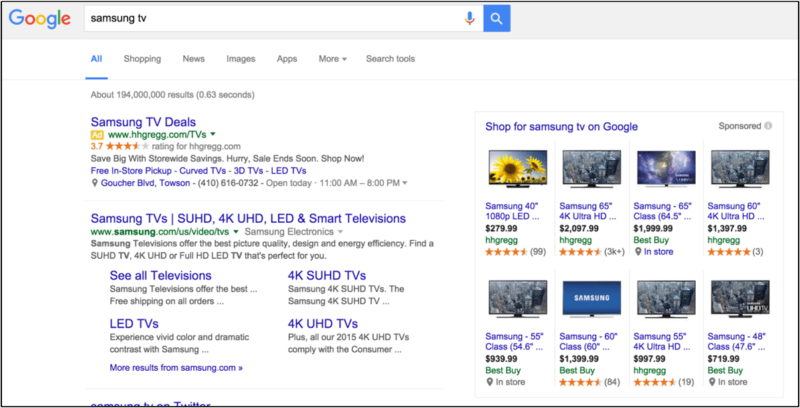The image size is (800, 408).
Task: Open Samsung - 48" Class product title
Action: (736, 342)
